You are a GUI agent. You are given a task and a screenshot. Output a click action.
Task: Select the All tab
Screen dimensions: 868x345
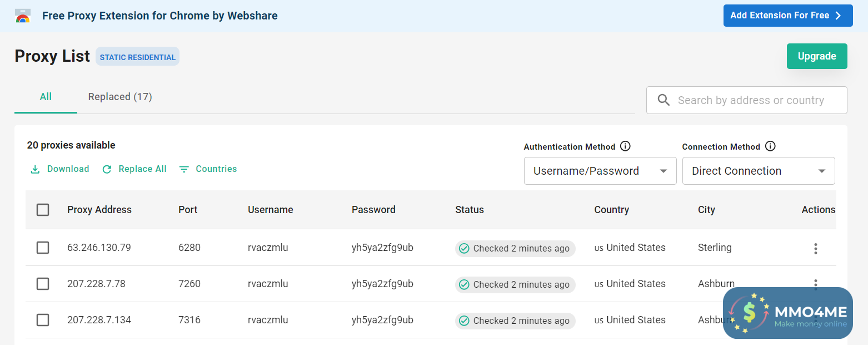click(x=46, y=97)
